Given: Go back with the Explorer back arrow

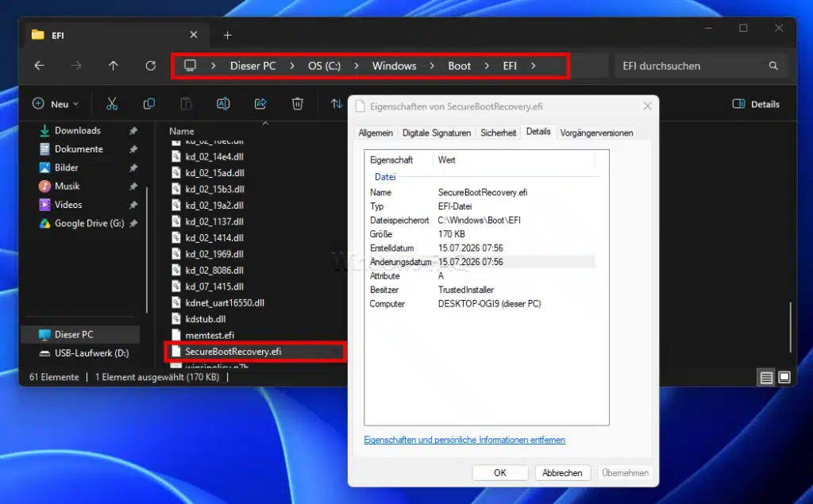Looking at the screenshot, I should point(40,66).
